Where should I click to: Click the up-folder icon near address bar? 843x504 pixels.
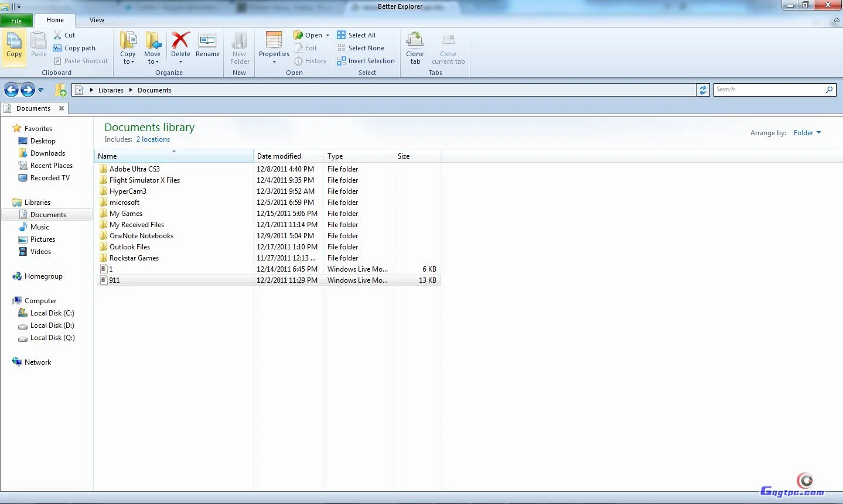(60, 90)
